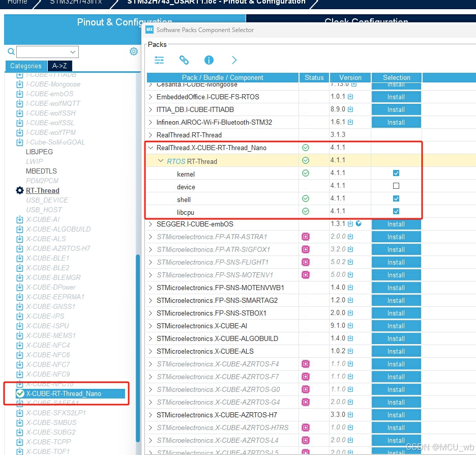
Task: Click status check icon in kernel row
Action: click(306, 173)
